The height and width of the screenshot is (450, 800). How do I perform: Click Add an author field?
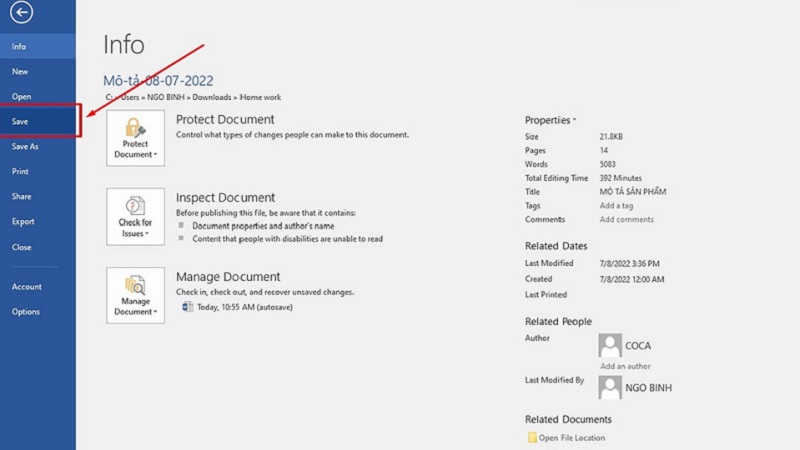625,366
